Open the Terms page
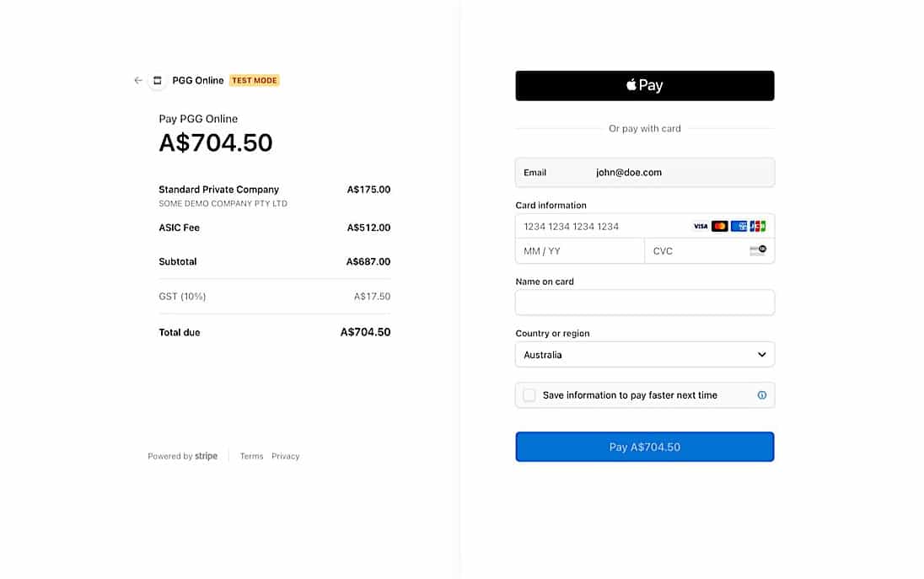This screenshot has height=579, width=924. [251, 456]
